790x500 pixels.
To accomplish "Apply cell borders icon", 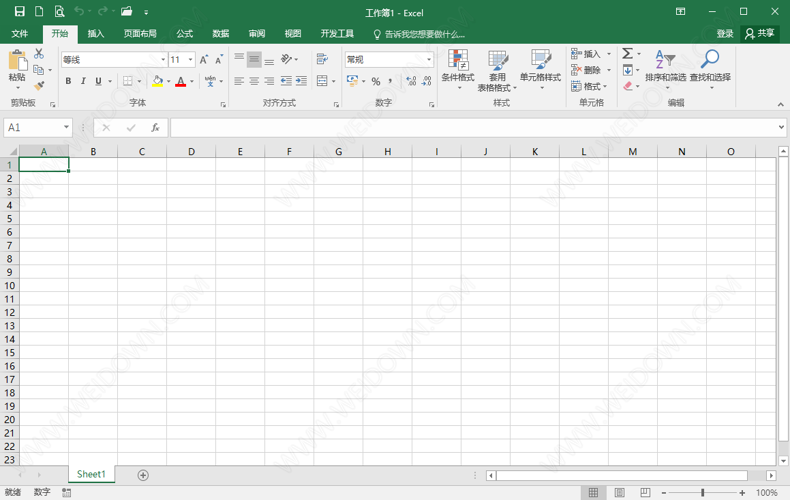I will pos(128,81).
